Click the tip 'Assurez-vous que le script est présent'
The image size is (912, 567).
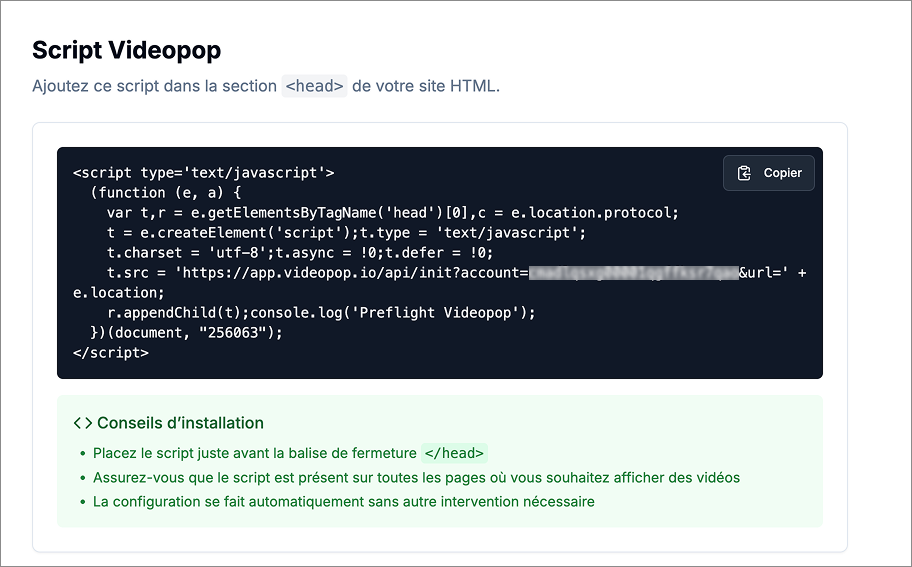click(x=416, y=477)
